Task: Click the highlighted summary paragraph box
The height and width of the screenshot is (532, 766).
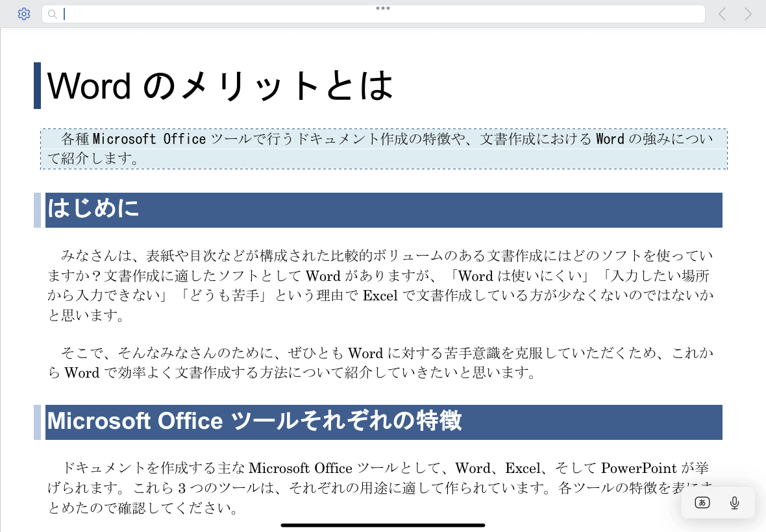Action: (384, 149)
